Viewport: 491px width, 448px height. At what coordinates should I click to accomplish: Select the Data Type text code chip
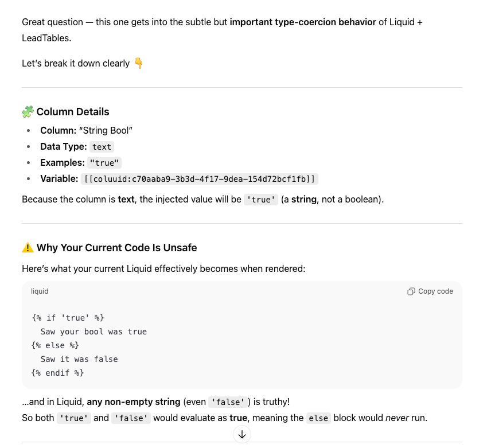click(x=102, y=147)
